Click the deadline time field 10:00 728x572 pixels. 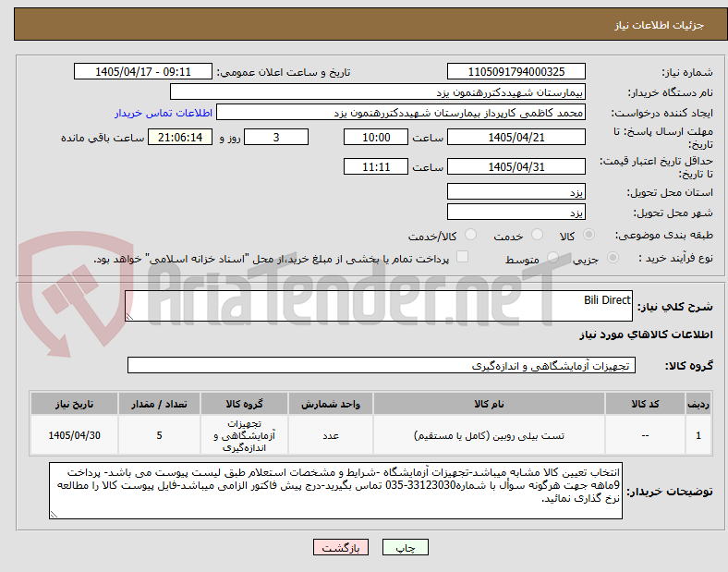376,138
